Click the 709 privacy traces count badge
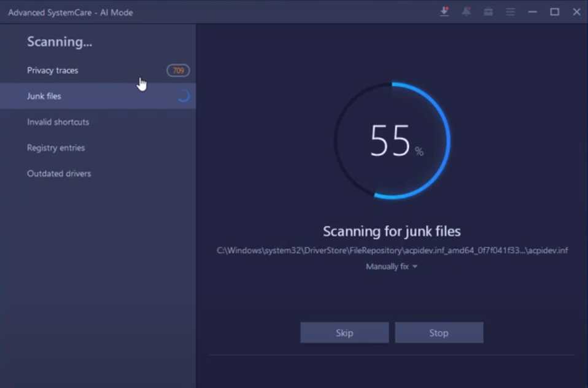The width and height of the screenshot is (588, 388). point(178,71)
